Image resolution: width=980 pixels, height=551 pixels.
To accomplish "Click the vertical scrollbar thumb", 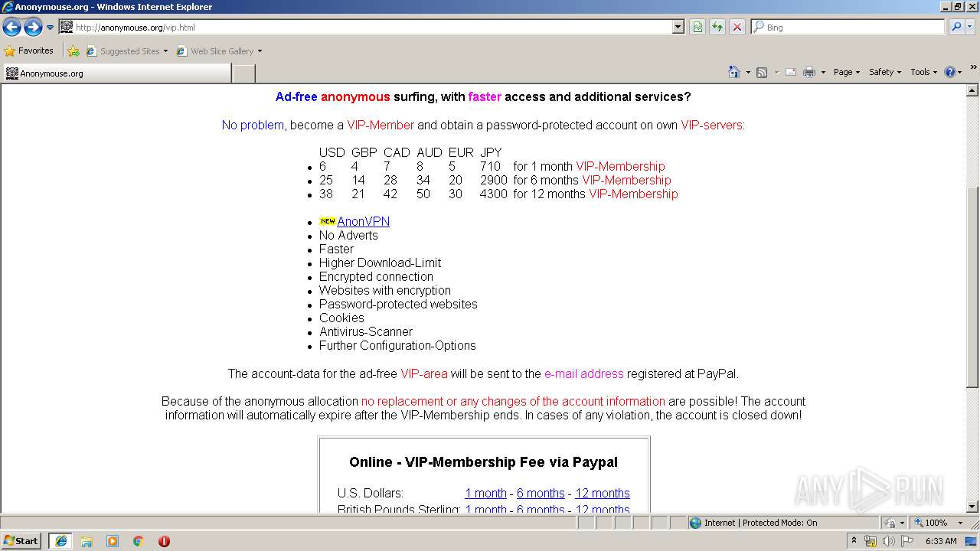I will coord(972,287).
